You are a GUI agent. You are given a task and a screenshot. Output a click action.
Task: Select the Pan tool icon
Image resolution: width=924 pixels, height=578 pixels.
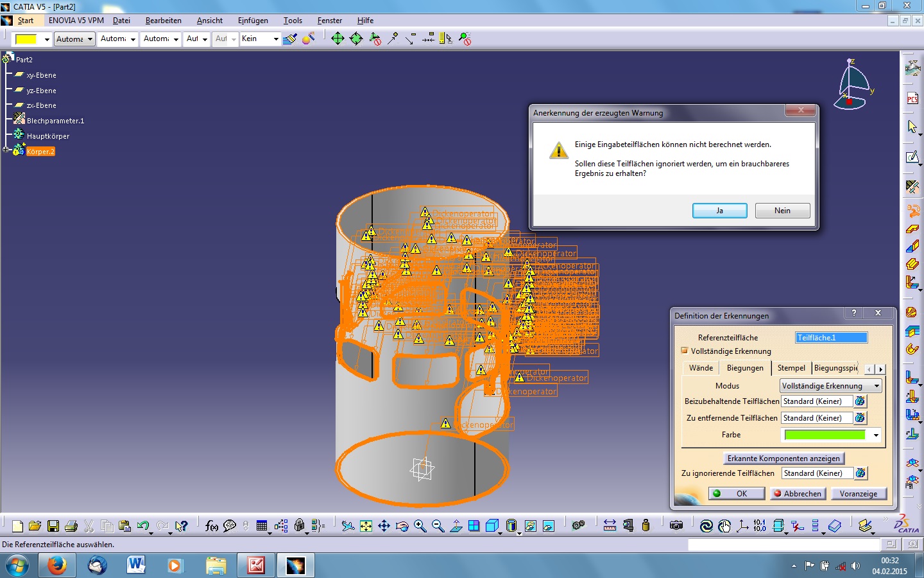point(384,526)
